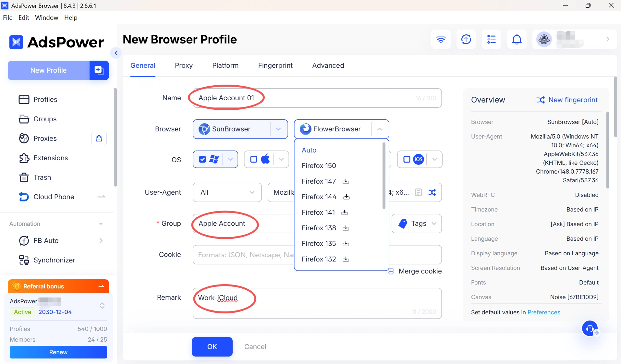Download Firefox 132 kernel icon
The height and width of the screenshot is (364, 621).
(346, 259)
